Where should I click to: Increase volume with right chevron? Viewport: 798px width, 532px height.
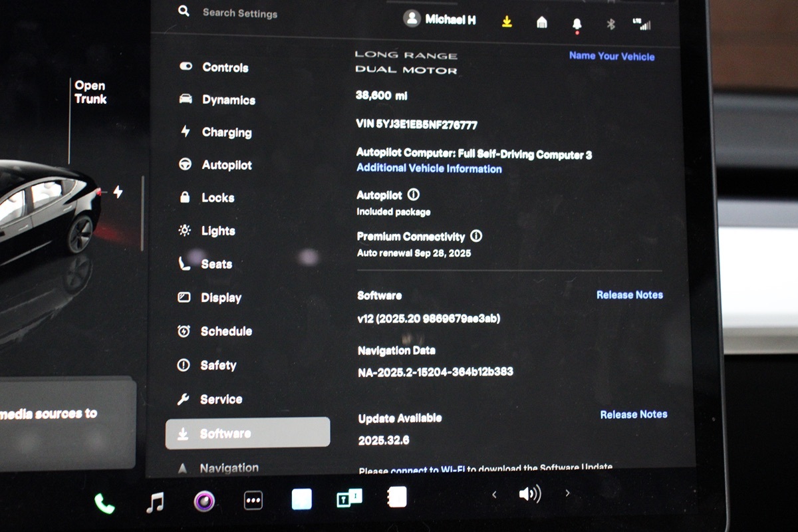[567, 493]
